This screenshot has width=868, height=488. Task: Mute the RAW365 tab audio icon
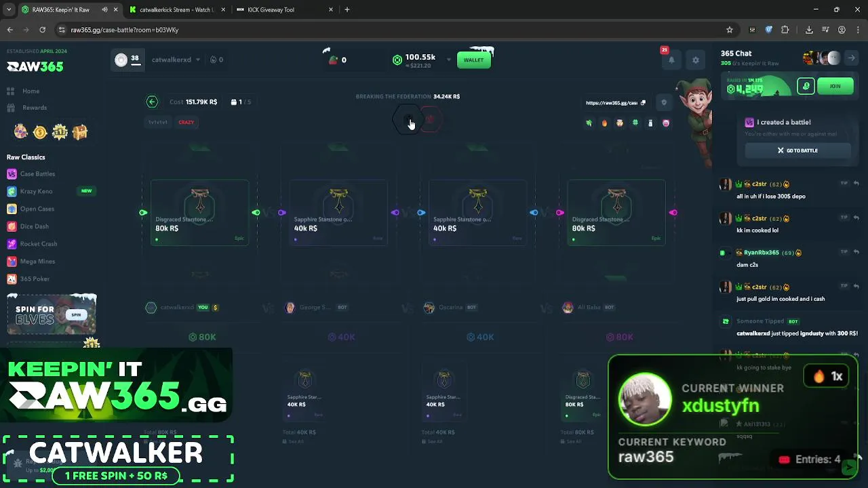[104, 9]
